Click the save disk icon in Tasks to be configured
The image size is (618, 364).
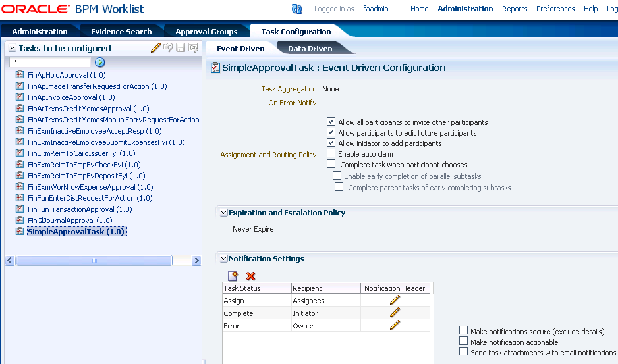(181, 48)
